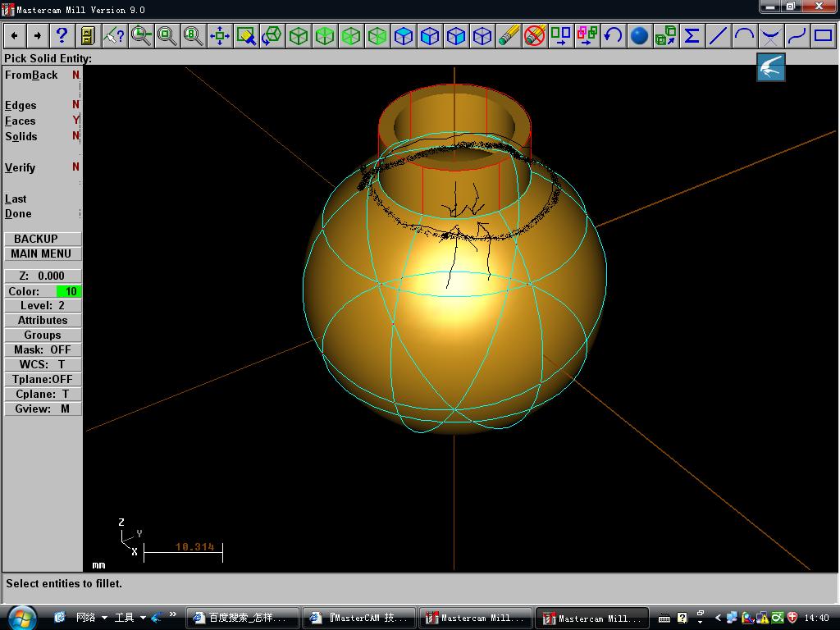Toggle Edges selection option
The height and width of the screenshot is (630, 840).
coord(43,105)
